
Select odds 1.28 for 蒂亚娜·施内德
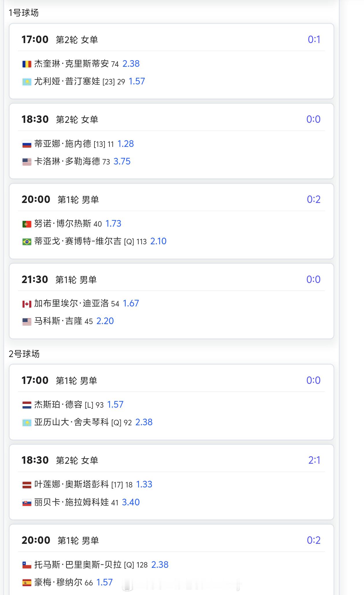tap(126, 144)
